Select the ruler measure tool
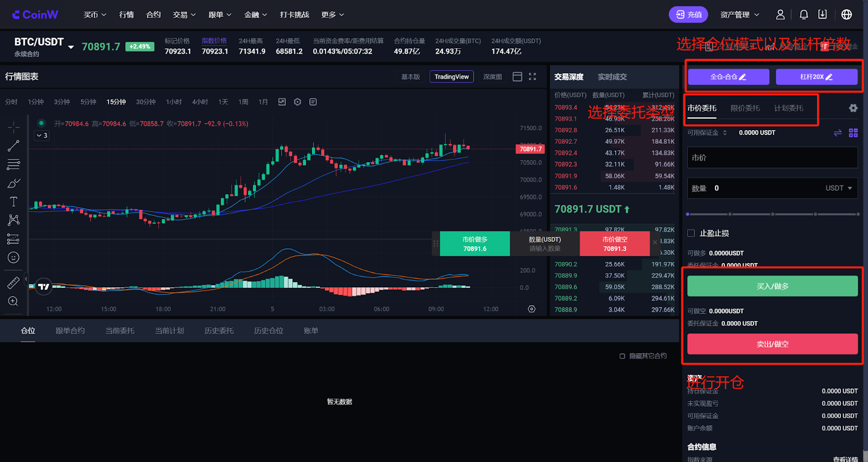Viewport: 868px width, 462px height. point(14,283)
